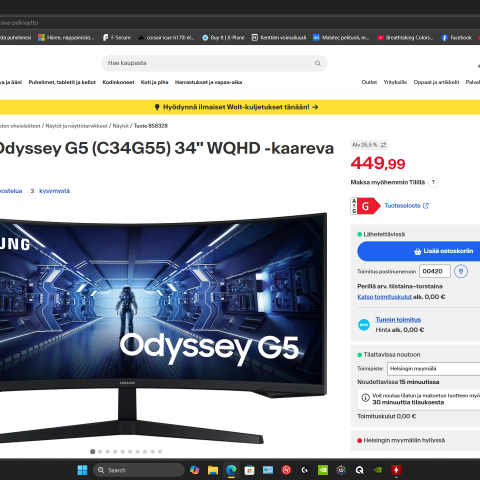Open the energy class G label
This screenshot has height=480, width=480.
coord(365,206)
